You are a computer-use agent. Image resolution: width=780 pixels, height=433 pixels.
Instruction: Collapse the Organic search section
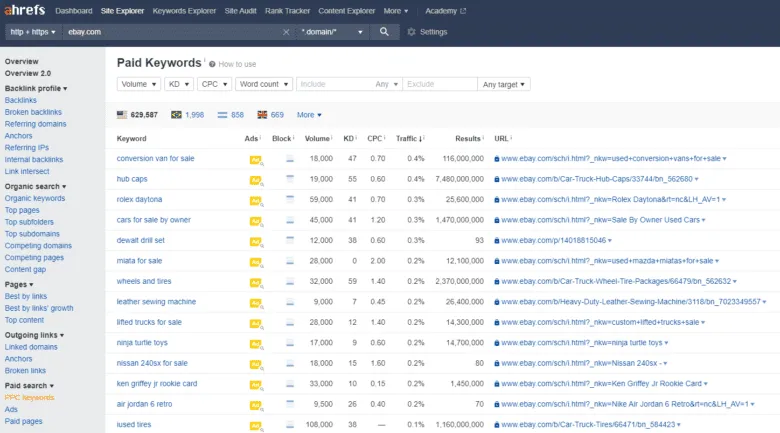35,187
